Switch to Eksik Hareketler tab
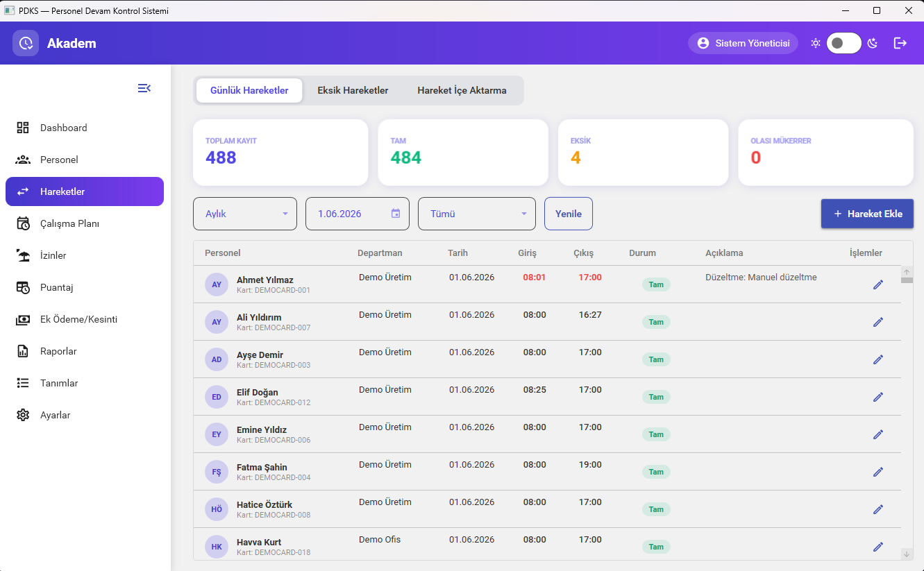The width and height of the screenshot is (924, 571). pyautogui.click(x=353, y=90)
